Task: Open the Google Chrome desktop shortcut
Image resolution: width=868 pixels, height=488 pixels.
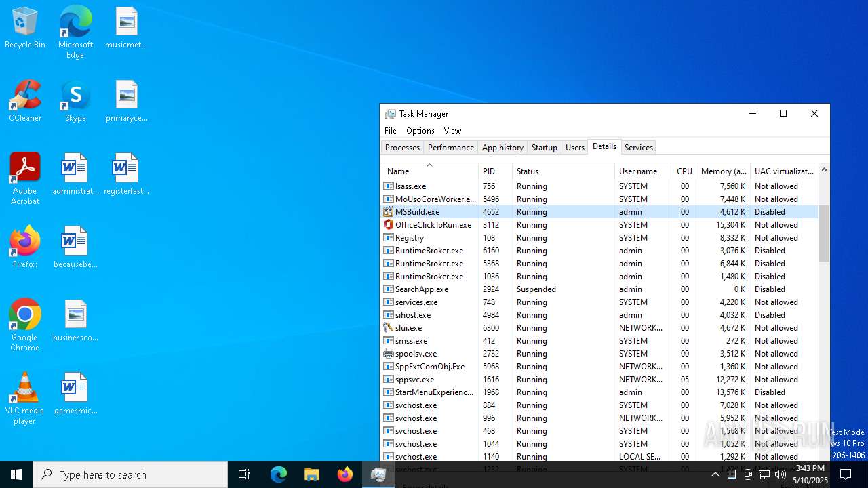Action: pos(25,326)
